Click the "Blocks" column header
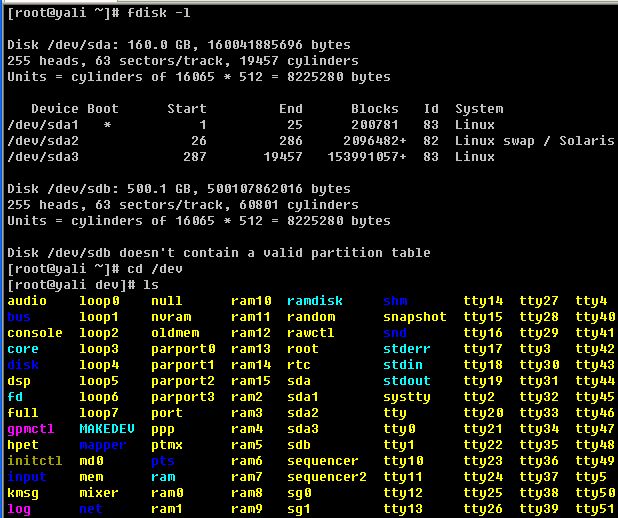Image resolution: width=618 pixels, height=518 pixels. click(375, 109)
